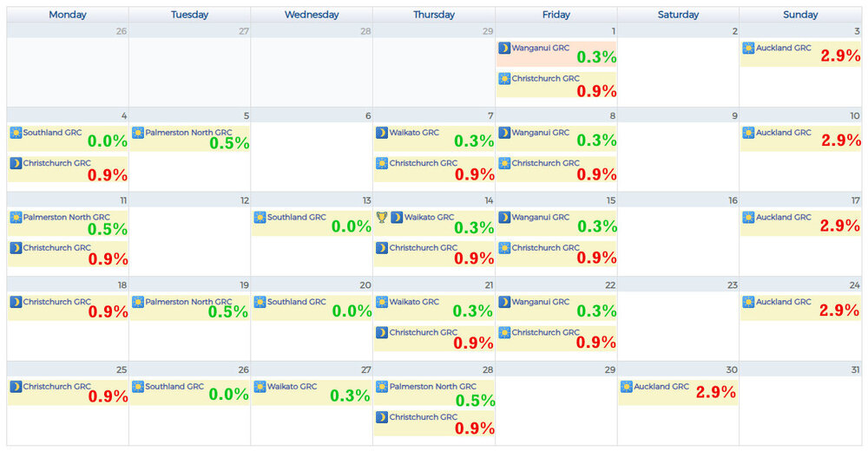Select the empty Saturday 23 day cell
868x451 pixels.
pyautogui.click(x=678, y=325)
